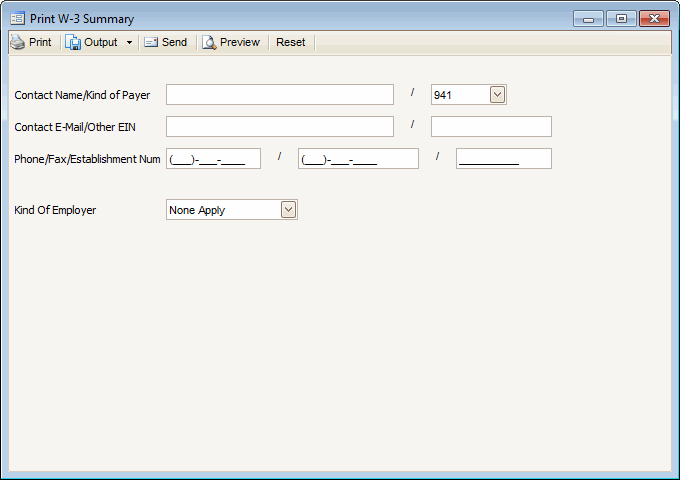Maximize the Print W-3 Summary window

[621, 18]
